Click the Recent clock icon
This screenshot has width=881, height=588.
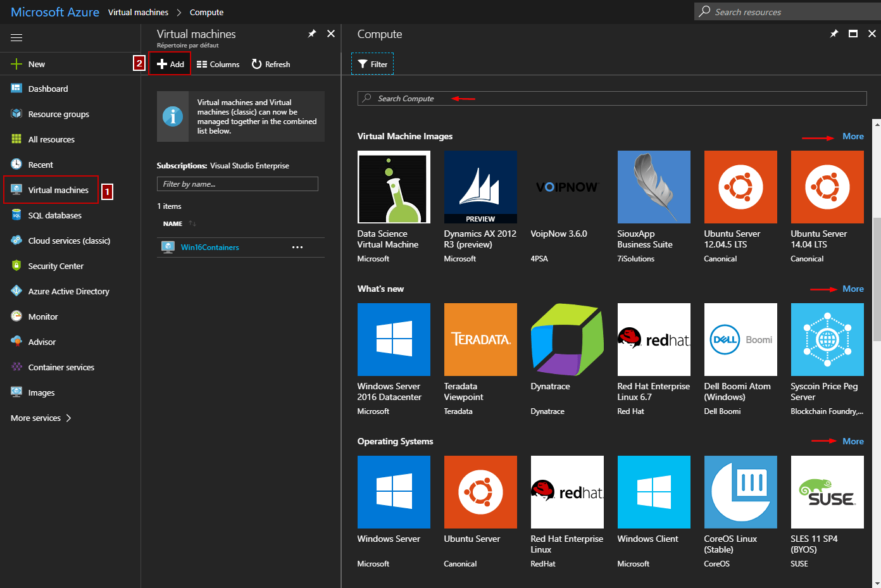pyautogui.click(x=16, y=165)
